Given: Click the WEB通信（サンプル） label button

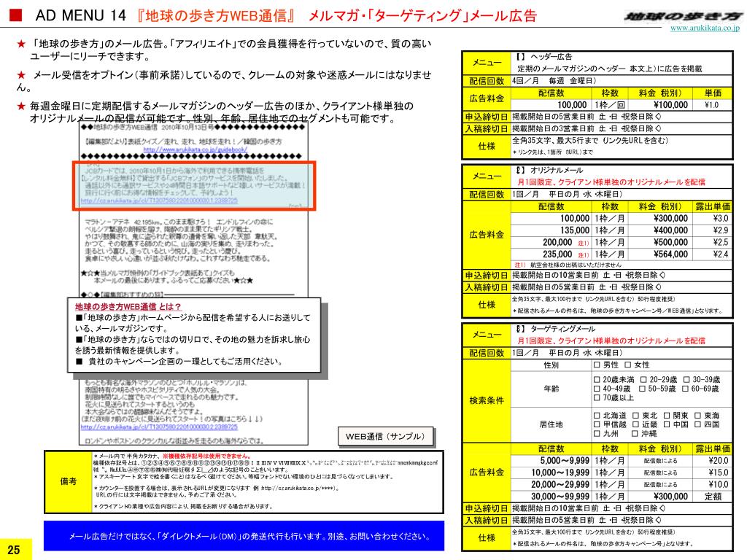Looking at the screenshot, I should coord(385,436).
